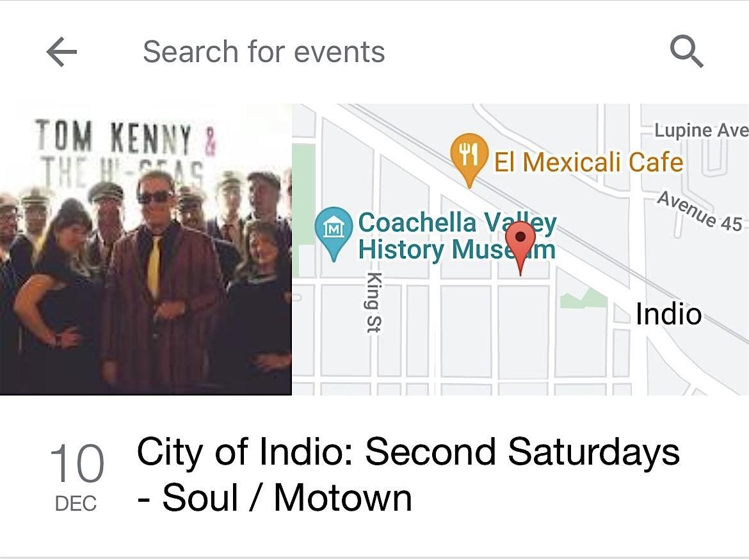Image resolution: width=749 pixels, height=560 pixels.
Task: Open the event title City of Indio: Second Saturdays
Action: 408,452
